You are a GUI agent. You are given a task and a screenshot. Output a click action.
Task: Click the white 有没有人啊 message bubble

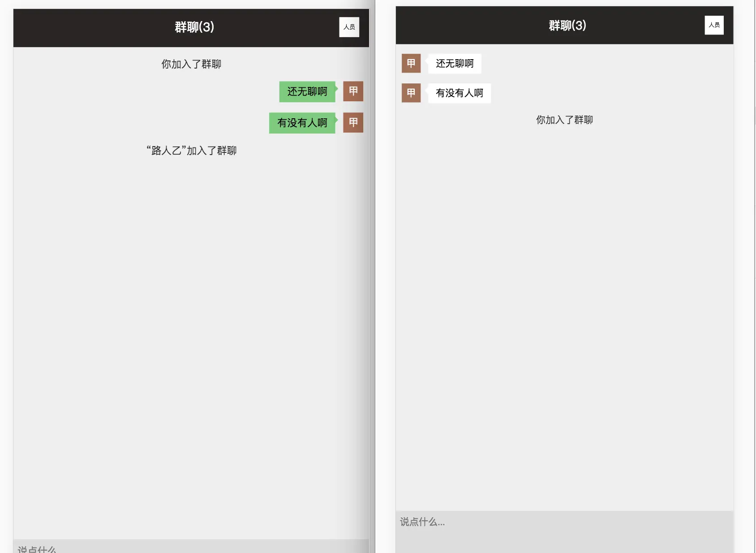(x=460, y=93)
